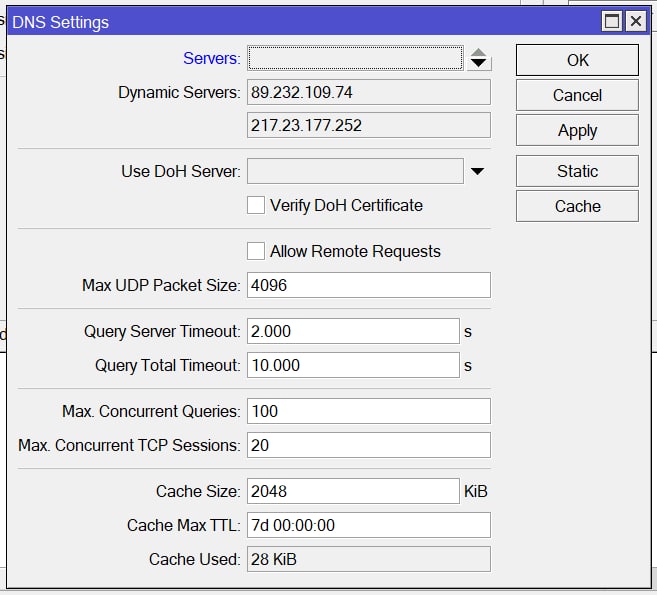Focus the Servers input field
The height and width of the screenshot is (595, 657).
pos(355,58)
